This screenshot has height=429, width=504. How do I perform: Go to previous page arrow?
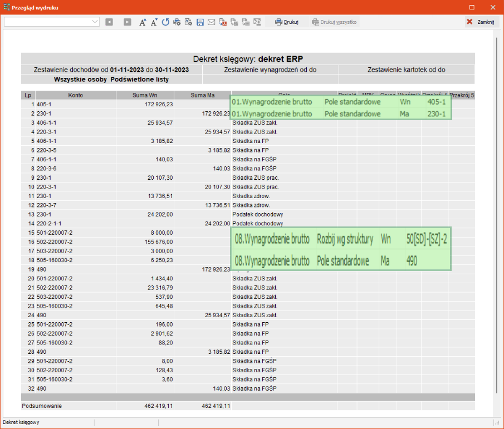[x=109, y=22]
